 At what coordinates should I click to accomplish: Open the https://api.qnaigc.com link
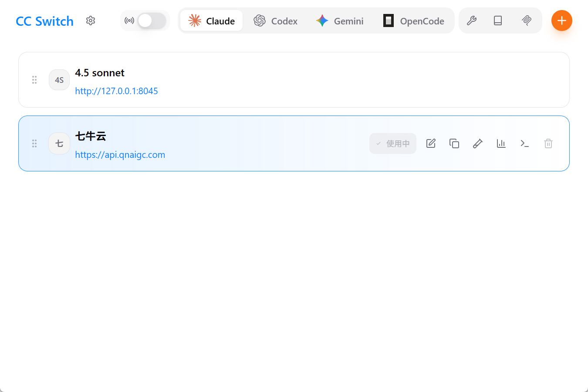click(x=120, y=155)
